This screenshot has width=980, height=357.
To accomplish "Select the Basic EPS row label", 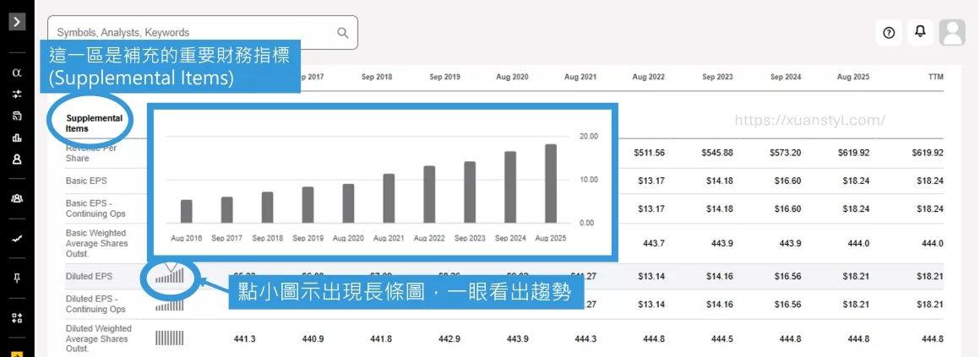I will point(86,181).
